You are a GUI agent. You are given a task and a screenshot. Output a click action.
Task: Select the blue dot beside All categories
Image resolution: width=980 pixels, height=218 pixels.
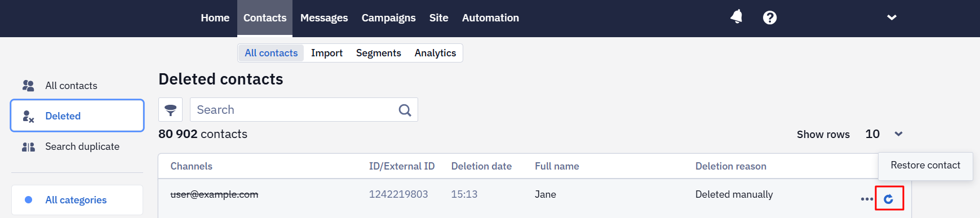tap(29, 200)
